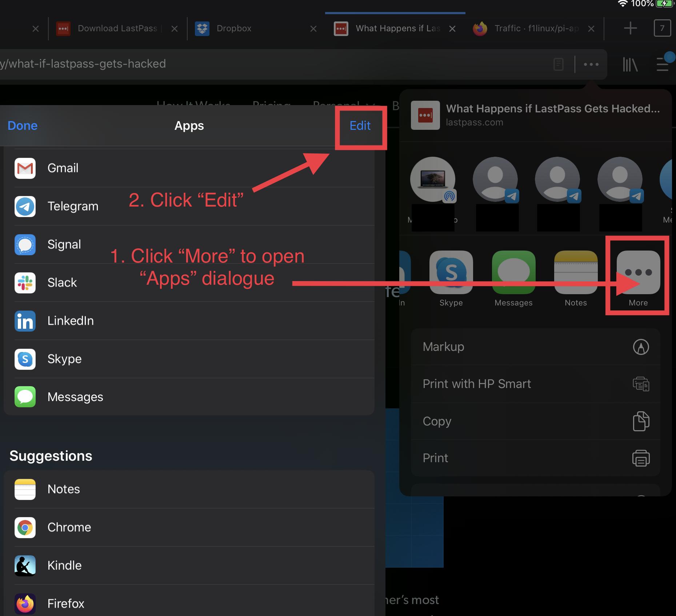Select the second Telegram contact avatar
The image size is (676, 616).
point(557,179)
